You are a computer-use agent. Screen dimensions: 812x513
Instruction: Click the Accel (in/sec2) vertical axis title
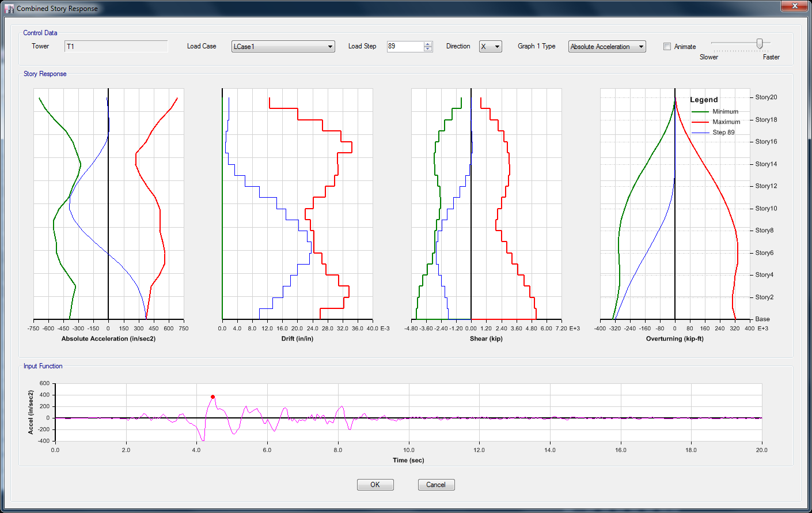point(31,412)
